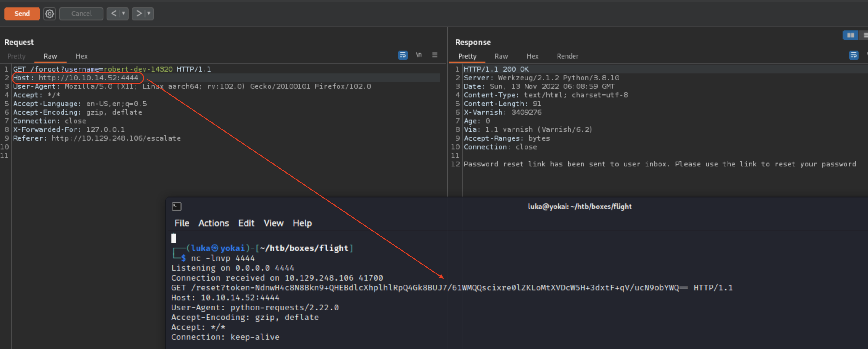Select side-by-side split layout view
This screenshot has width=868, height=349.
point(850,35)
